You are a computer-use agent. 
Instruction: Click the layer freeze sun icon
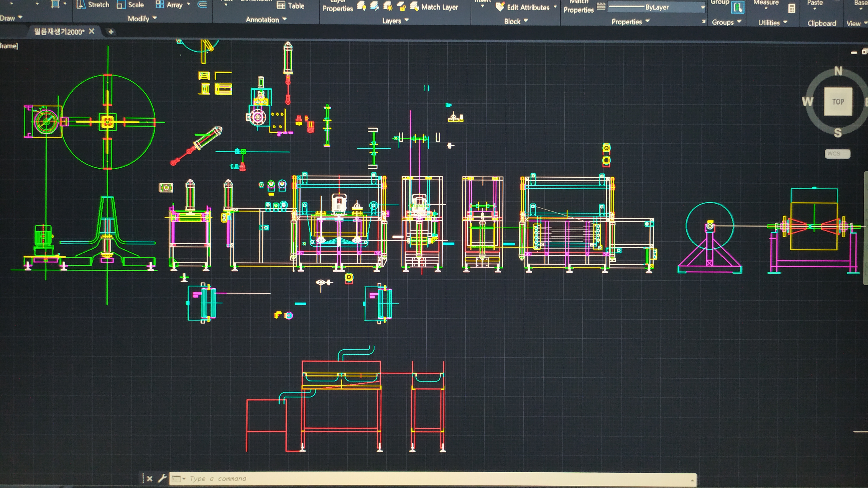pos(388,6)
